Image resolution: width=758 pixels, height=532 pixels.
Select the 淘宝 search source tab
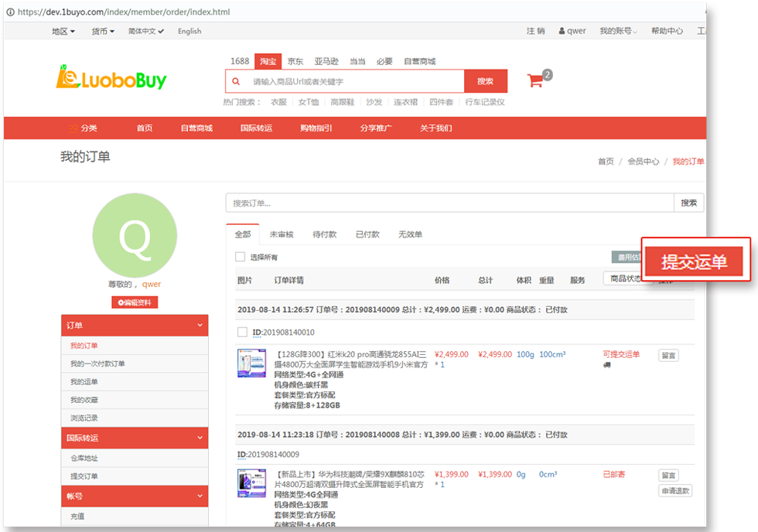[268, 61]
